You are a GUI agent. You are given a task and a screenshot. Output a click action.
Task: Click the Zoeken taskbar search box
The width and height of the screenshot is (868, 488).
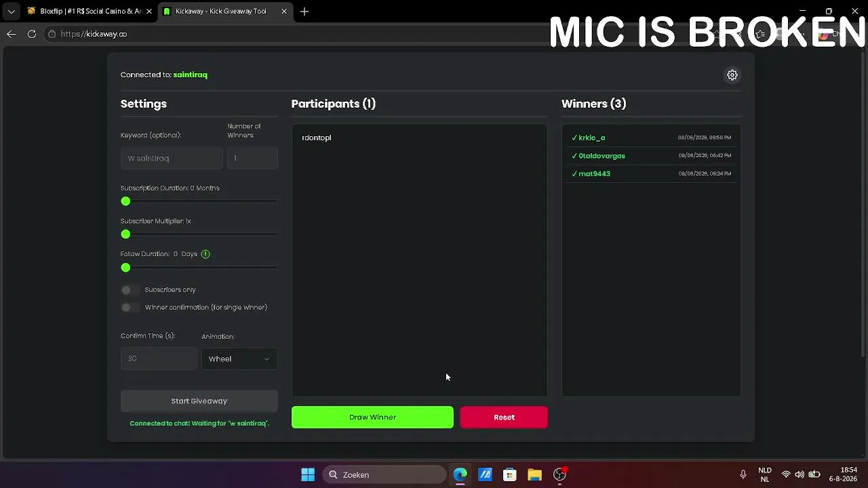coord(384,475)
